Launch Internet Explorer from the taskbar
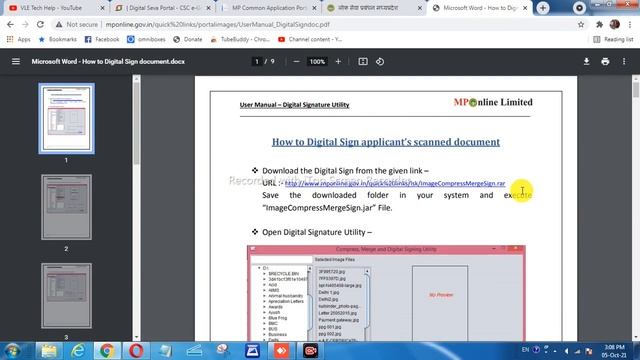The height and width of the screenshot is (360, 640). 78,351
